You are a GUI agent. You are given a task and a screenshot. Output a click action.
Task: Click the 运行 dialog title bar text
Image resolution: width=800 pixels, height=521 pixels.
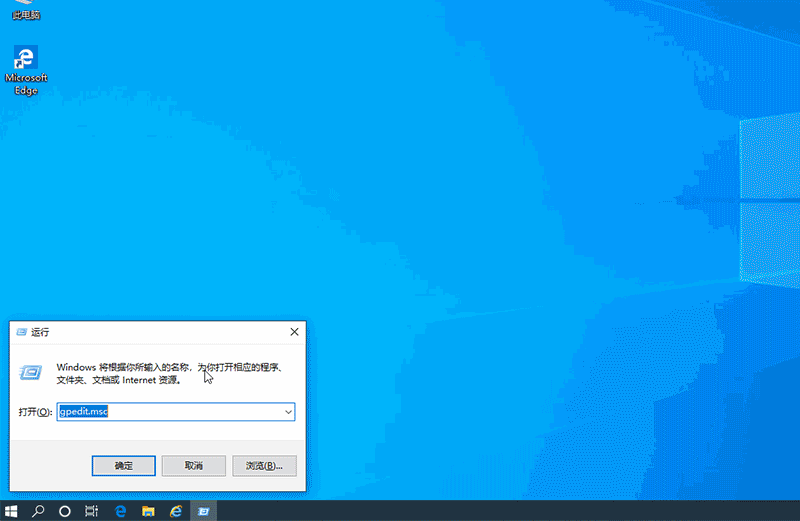(41, 332)
